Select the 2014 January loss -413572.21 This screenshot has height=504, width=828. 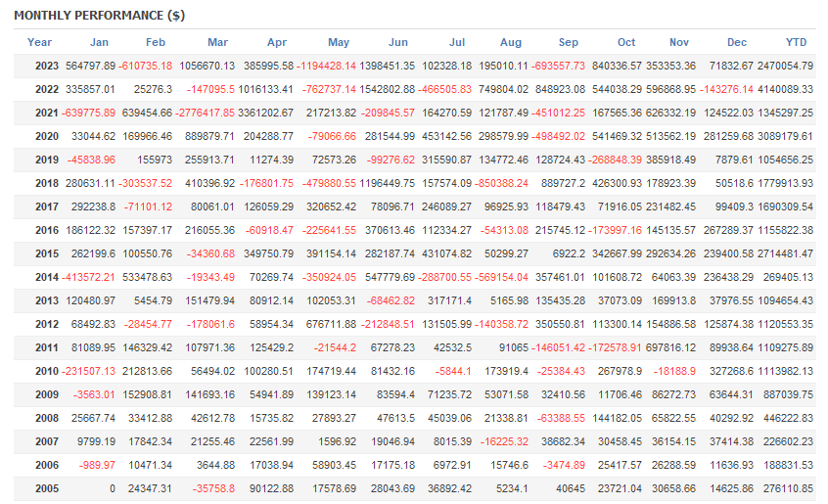[88, 277]
